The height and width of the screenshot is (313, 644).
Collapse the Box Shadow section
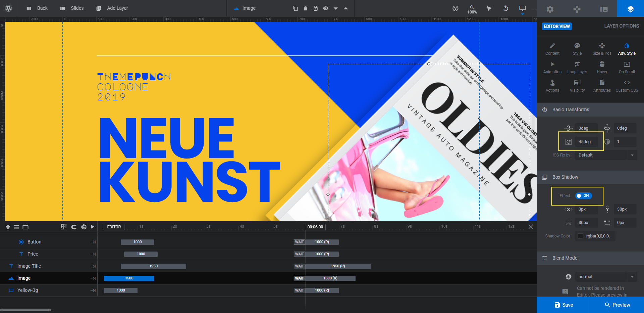point(590,177)
